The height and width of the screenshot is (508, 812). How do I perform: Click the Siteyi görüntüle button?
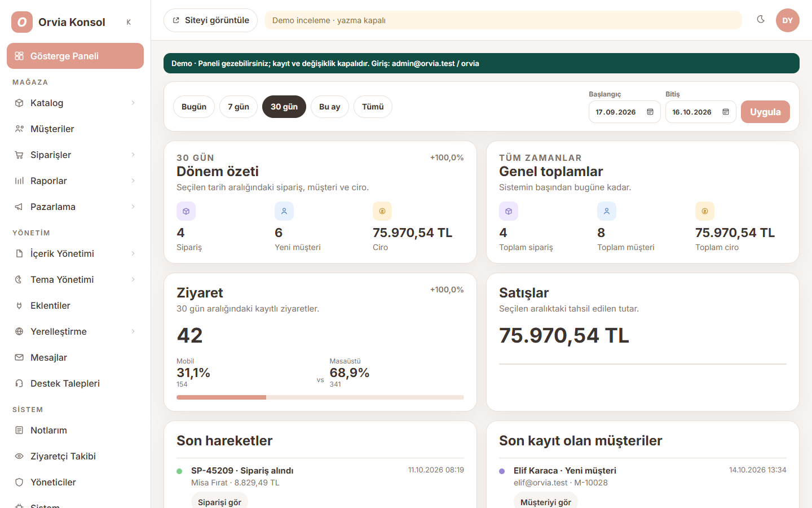[x=210, y=20]
